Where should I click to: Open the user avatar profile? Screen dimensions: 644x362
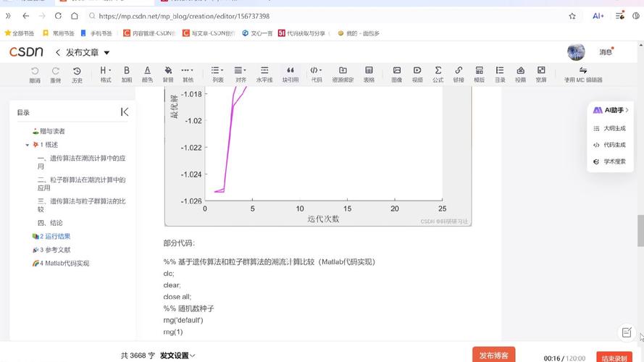pyautogui.click(x=576, y=51)
